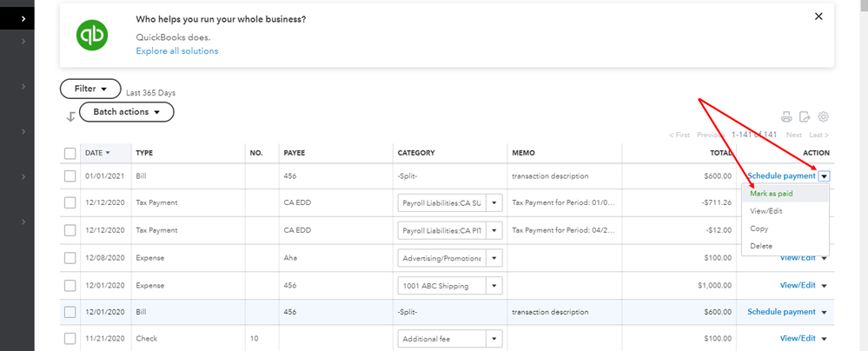Select the 12/08/2020 Expense row checkbox

[x=70, y=258]
